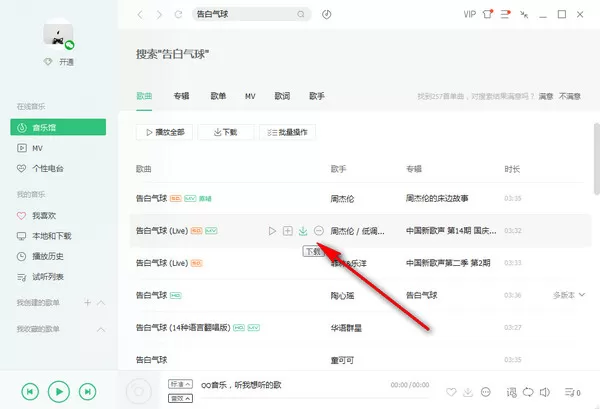
Task: Click the vertical scrollbar of results
Action: (x=597, y=159)
